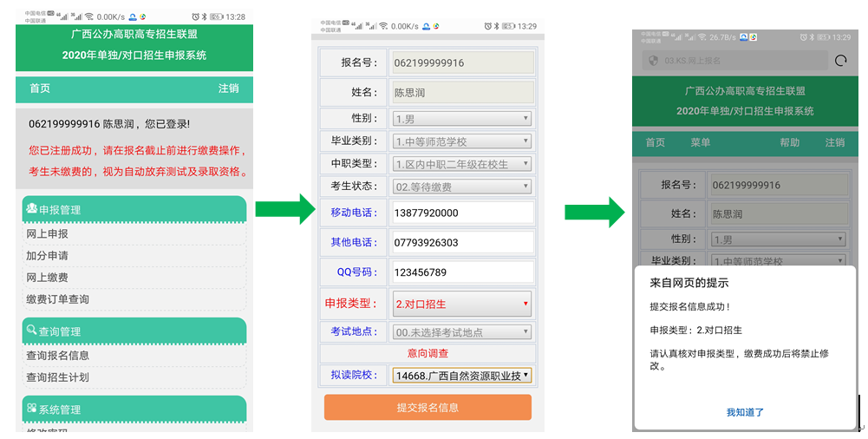Click the 移动电话 field showing 13877920000

click(462, 213)
